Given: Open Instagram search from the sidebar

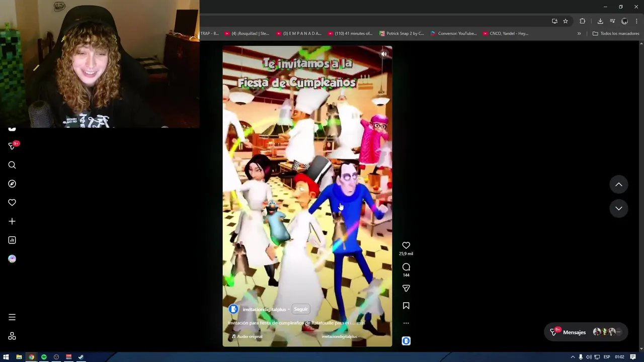Looking at the screenshot, I should point(12,165).
